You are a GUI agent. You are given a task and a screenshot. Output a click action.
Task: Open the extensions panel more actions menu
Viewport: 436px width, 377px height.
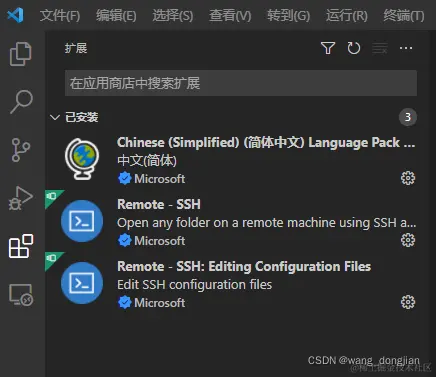click(406, 48)
